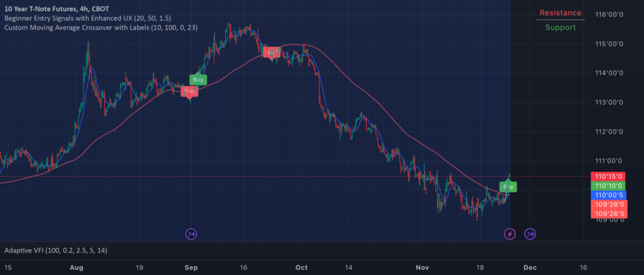Click the Sell signal below the September Buy label

(x=189, y=92)
